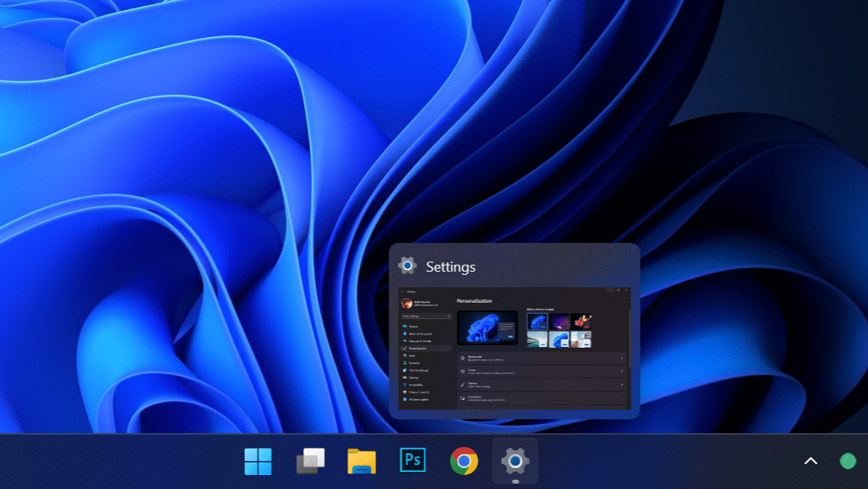
Task: Click the green circle system tray icon
Action: point(848,461)
